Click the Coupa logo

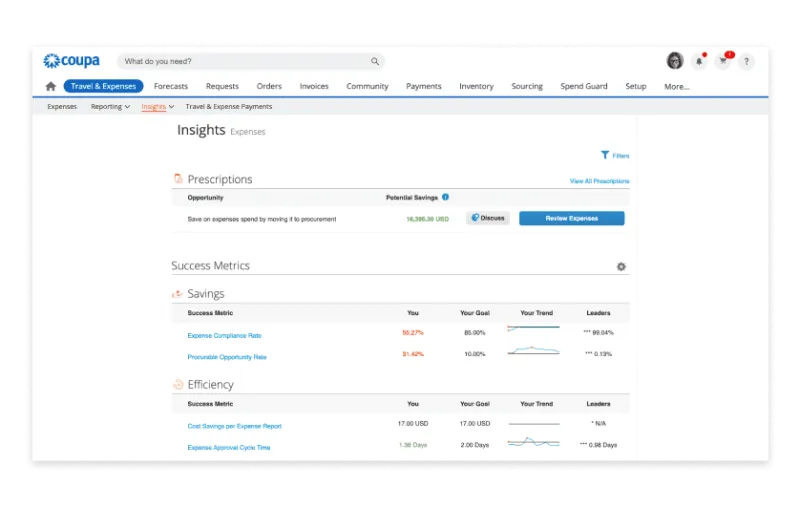[71, 61]
